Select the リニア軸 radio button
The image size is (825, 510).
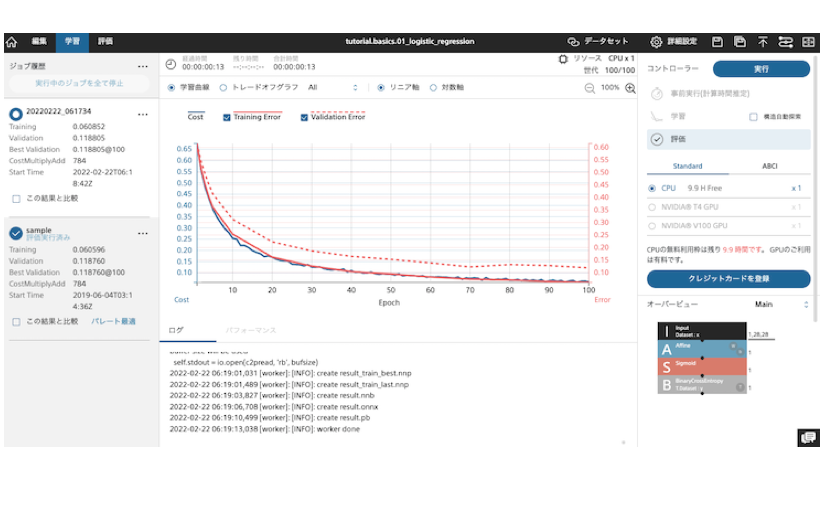(x=380, y=87)
